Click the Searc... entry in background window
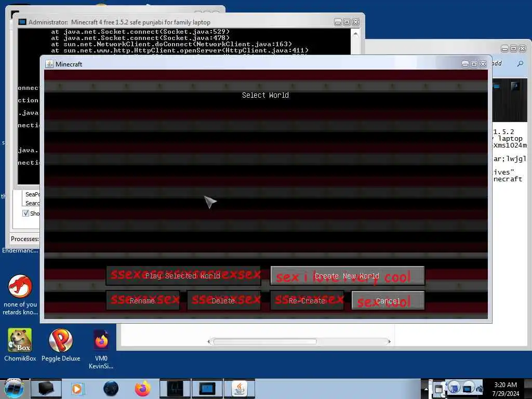 pyautogui.click(x=33, y=203)
